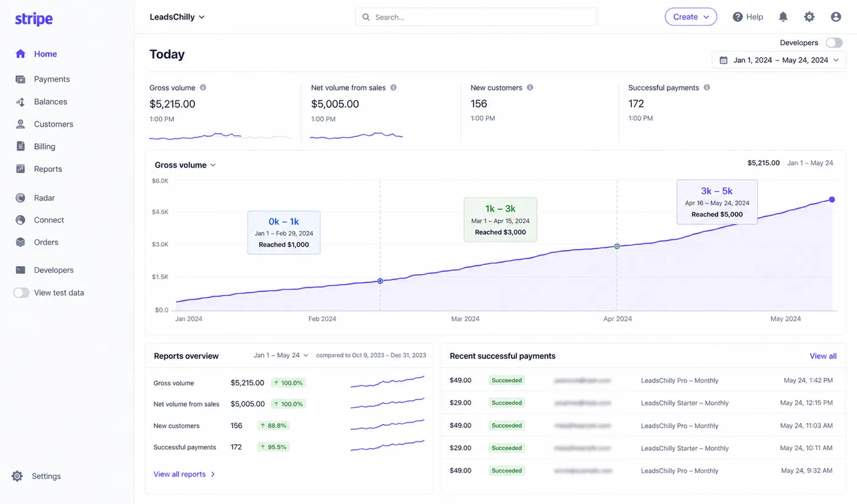Open Connect in sidebar
The width and height of the screenshot is (857, 504).
tap(49, 220)
